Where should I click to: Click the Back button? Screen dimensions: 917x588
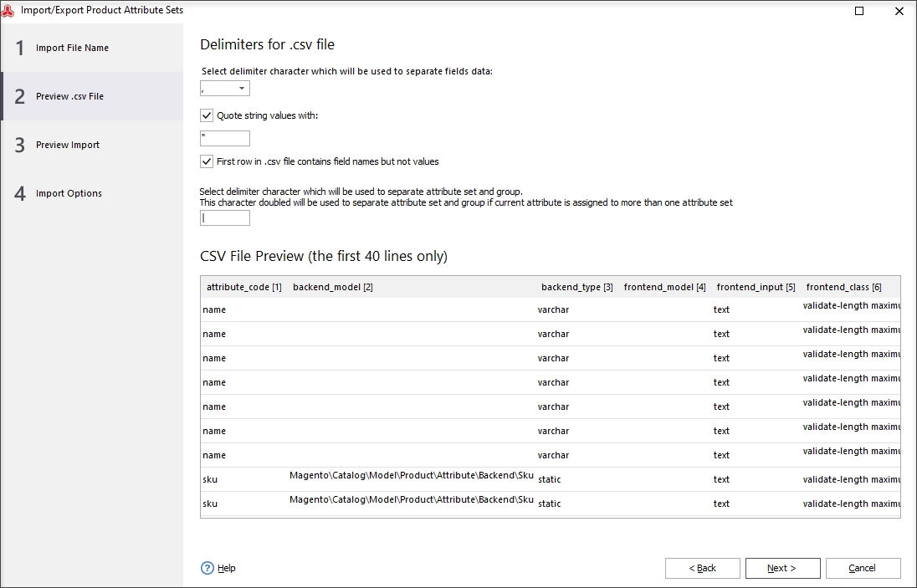[702, 568]
